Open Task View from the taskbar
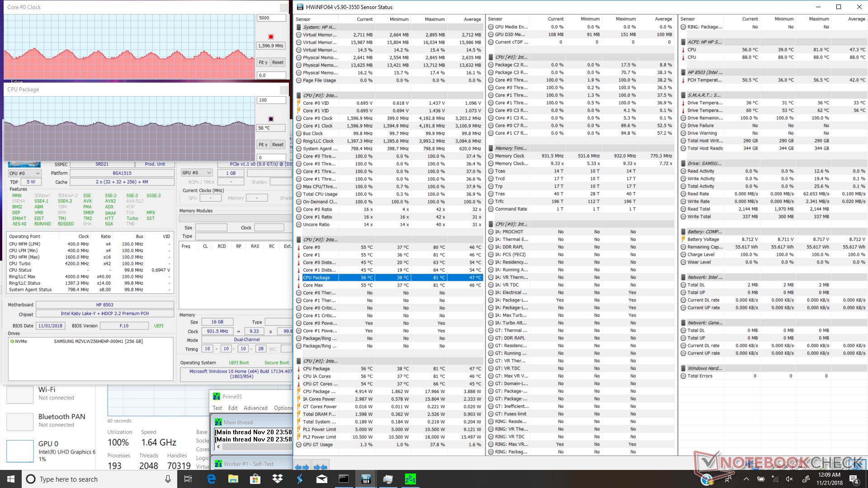 click(x=188, y=479)
